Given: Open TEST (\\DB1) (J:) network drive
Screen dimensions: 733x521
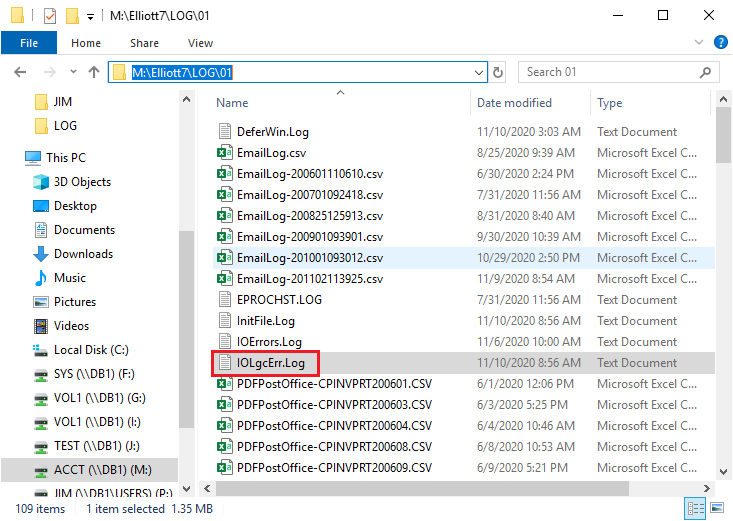Looking at the screenshot, I should point(86,446).
